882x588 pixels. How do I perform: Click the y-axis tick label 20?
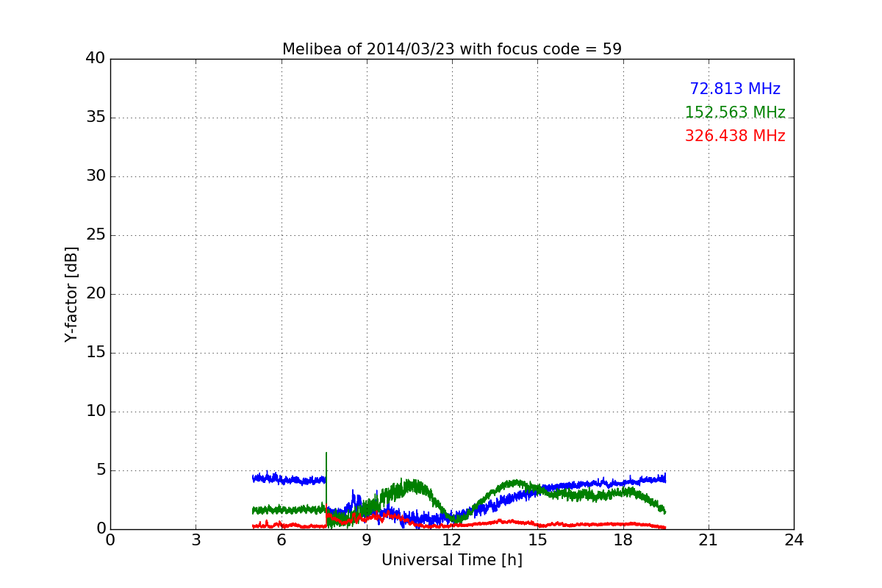(x=96, y=294)
